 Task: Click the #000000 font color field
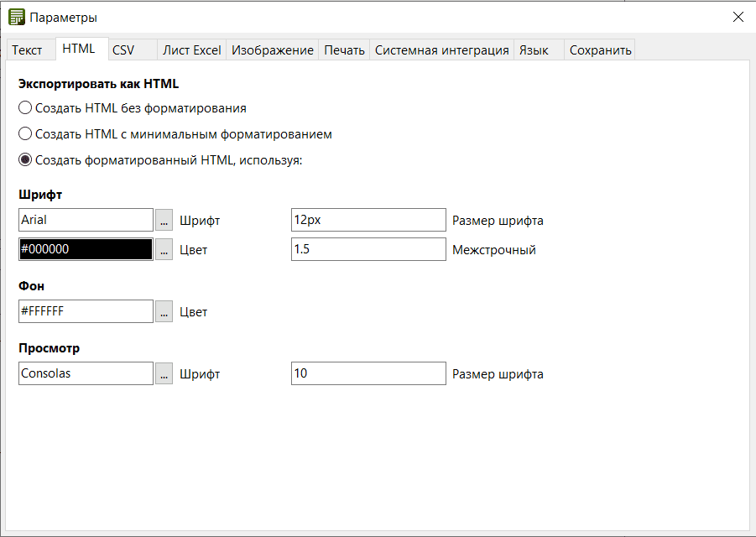tap(86, 249)
